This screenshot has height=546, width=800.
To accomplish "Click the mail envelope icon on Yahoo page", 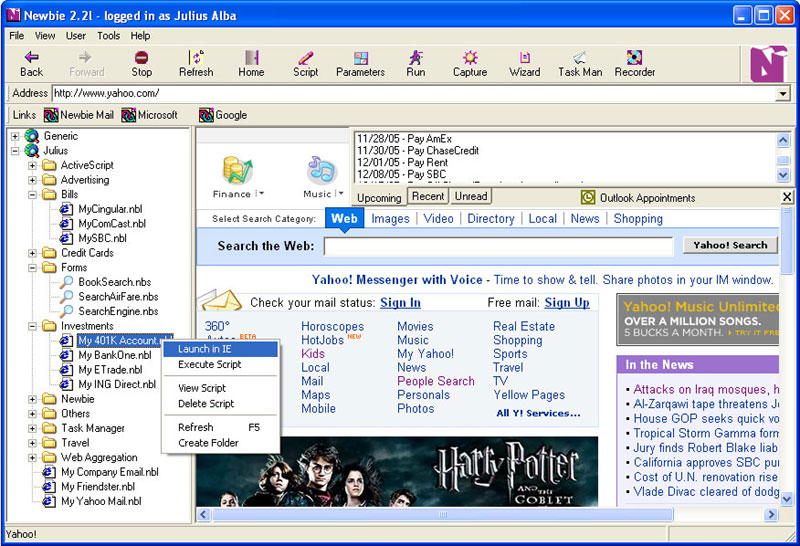I will tap(220, 300).
